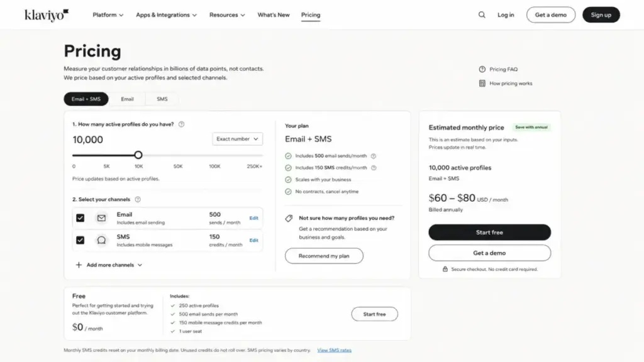This screenshot has width=644, height=362.
Task: Set slider to 100K mark
Action: point(215,155)
